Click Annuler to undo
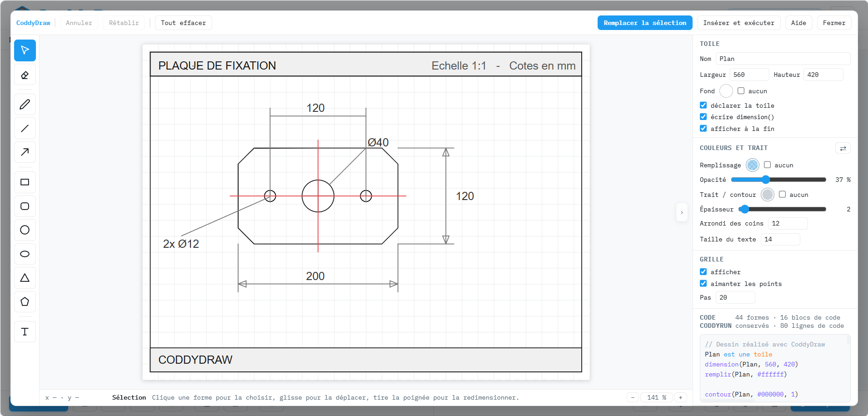868x416 pixels. [x=79, y=23]
